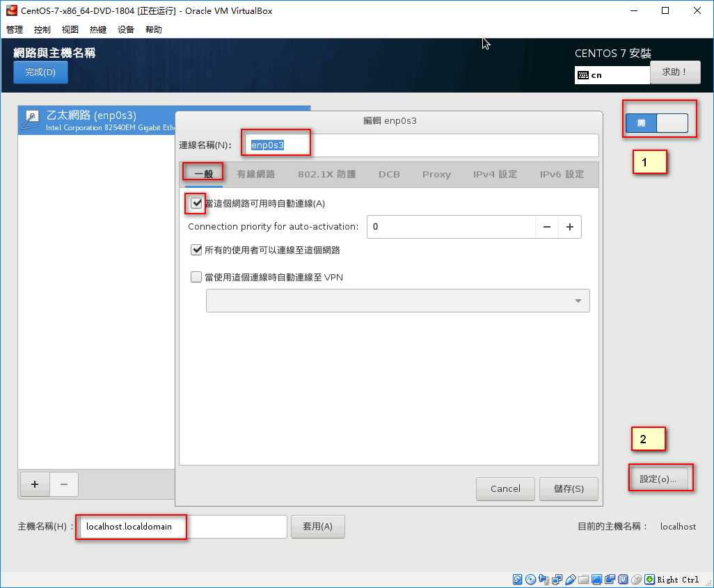Click the connection priority value field

coord(451,227)
